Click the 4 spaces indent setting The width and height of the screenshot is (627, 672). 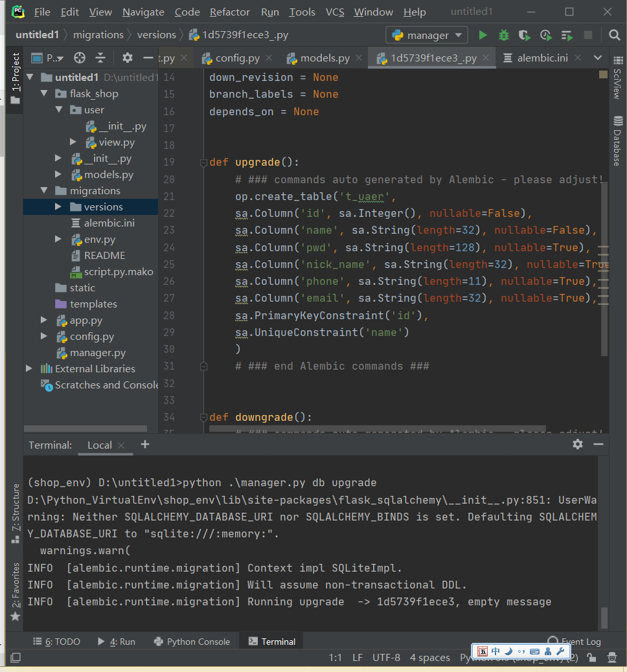tap(429, 657)
